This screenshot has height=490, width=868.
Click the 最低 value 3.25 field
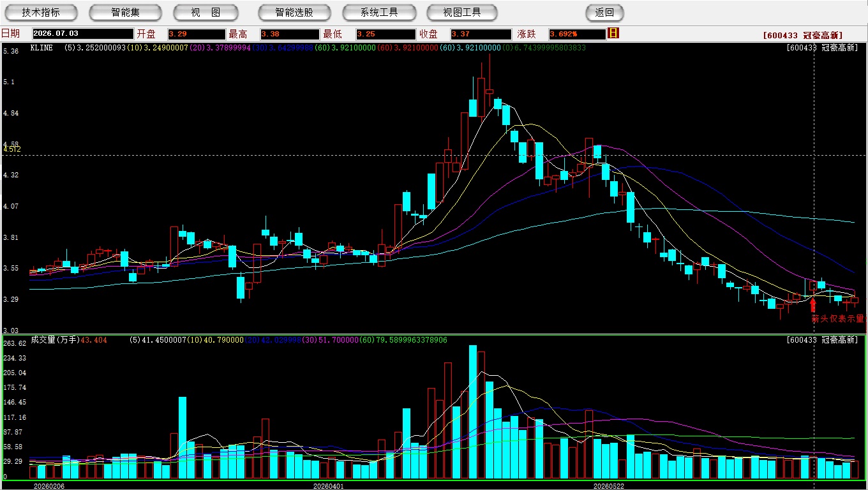[x=385, y=34]
